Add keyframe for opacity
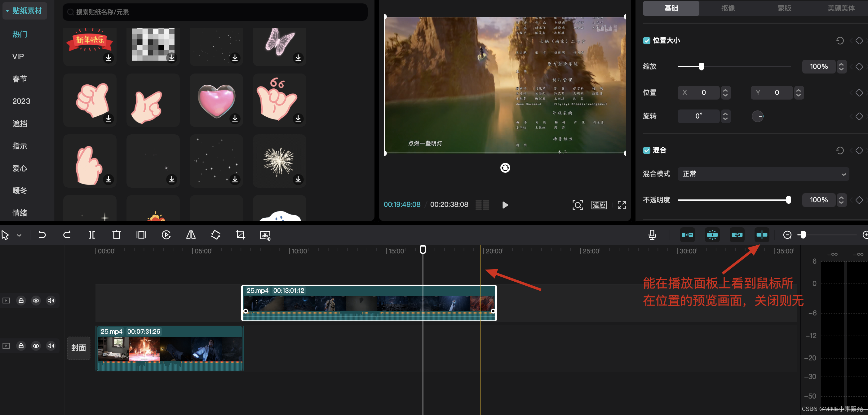The image size is (868, 415). point(859,200)
